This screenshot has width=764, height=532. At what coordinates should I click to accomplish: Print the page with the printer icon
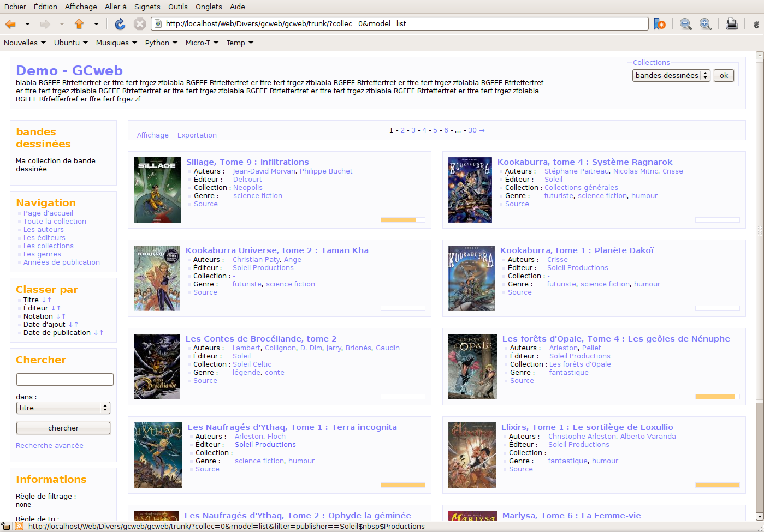732,24
